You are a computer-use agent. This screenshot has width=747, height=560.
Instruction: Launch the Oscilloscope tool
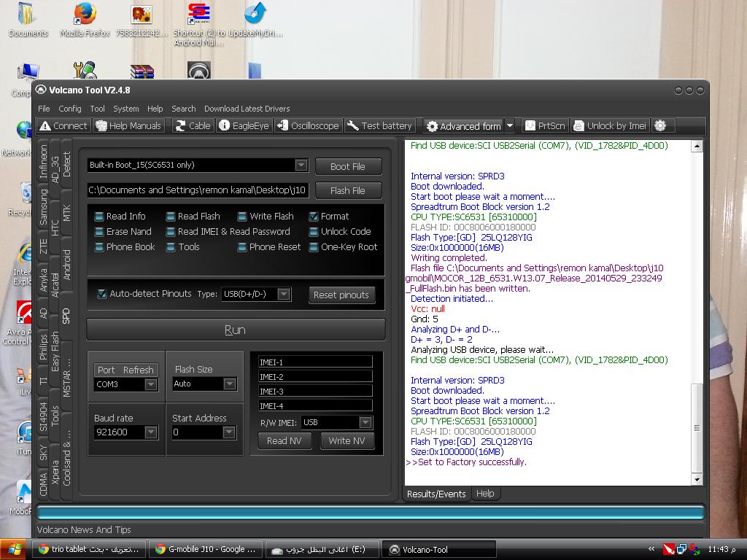click(309, 125)
